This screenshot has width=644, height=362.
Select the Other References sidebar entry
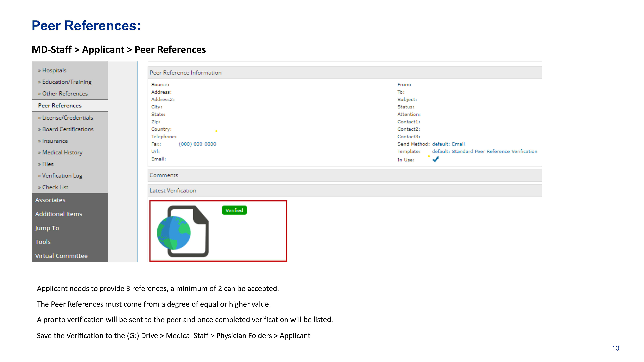point(65,94)
